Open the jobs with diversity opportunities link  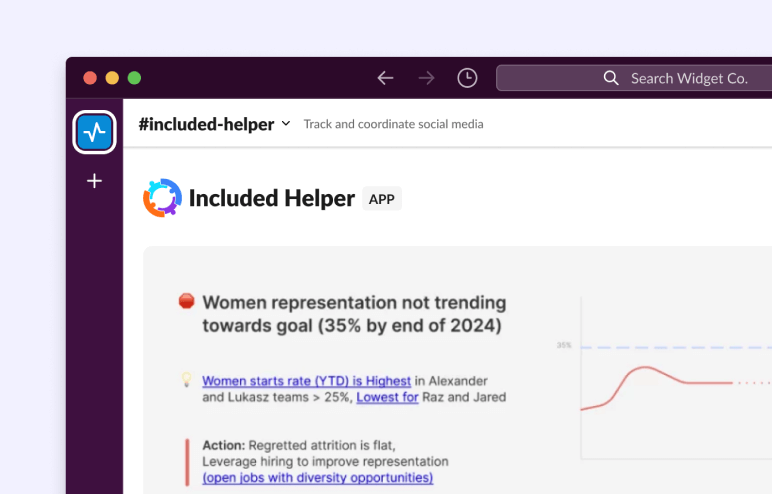318,478
